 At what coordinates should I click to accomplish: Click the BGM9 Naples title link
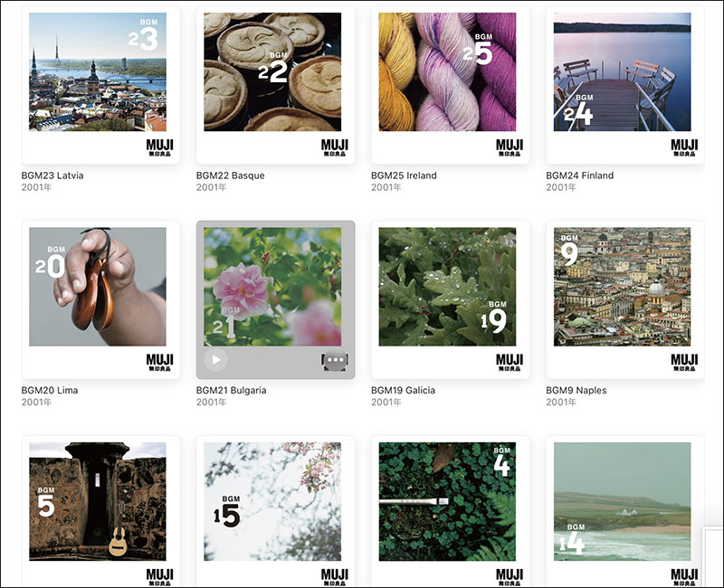[576, 390]
